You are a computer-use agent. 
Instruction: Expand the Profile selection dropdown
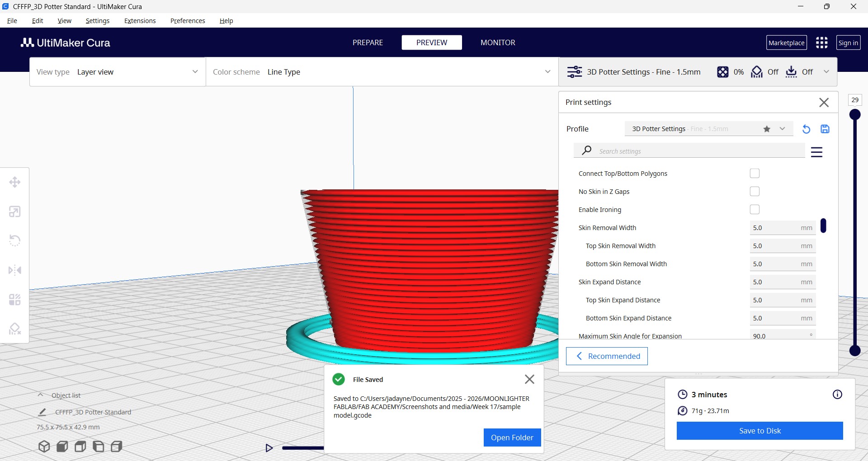coord(709,129)
